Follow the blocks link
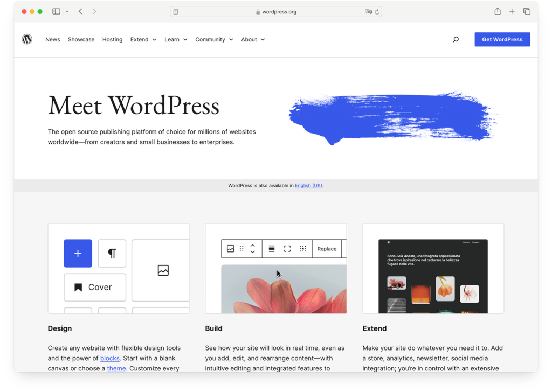Image resolution: width=552 pixels, height=392 pixels. [110, 358]
